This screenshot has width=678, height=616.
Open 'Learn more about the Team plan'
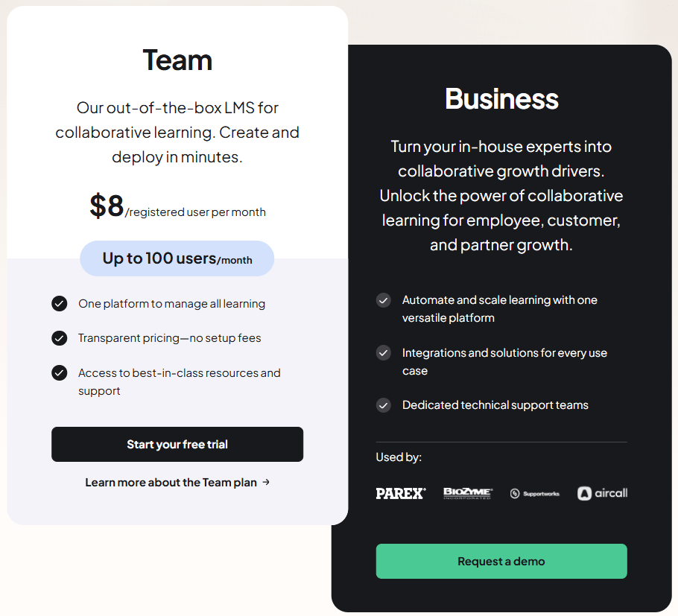[x=170, y=482]
